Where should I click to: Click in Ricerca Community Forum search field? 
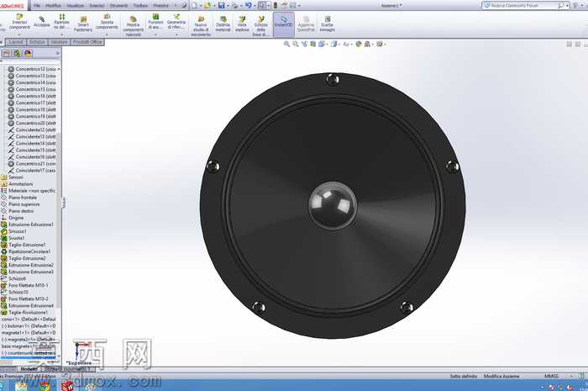pos(523,6)
